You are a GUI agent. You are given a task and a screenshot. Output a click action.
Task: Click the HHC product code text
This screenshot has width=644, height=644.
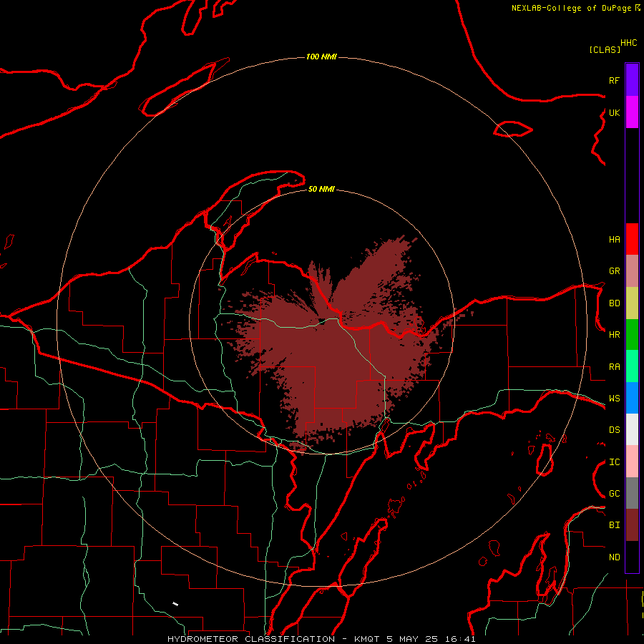coord(629,43)
